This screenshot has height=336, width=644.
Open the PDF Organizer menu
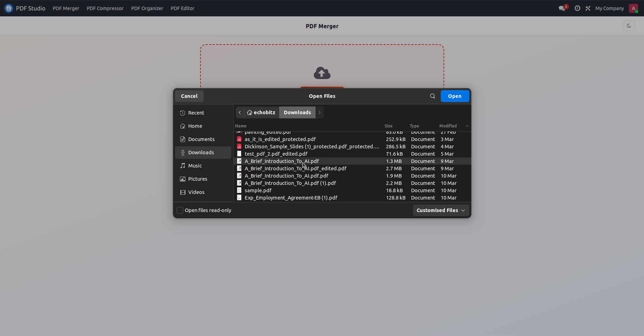coord(147,8)
